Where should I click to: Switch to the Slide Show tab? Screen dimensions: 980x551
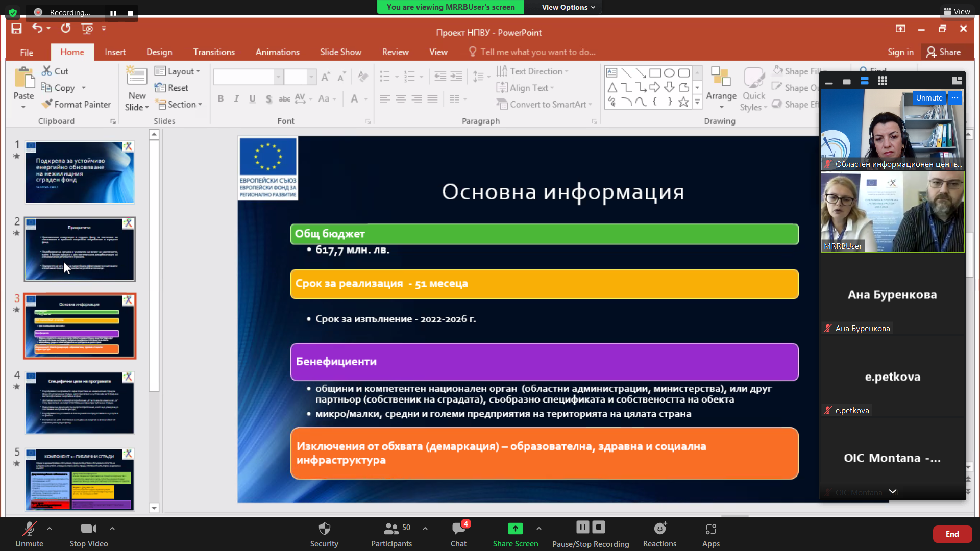coord(340,52)
